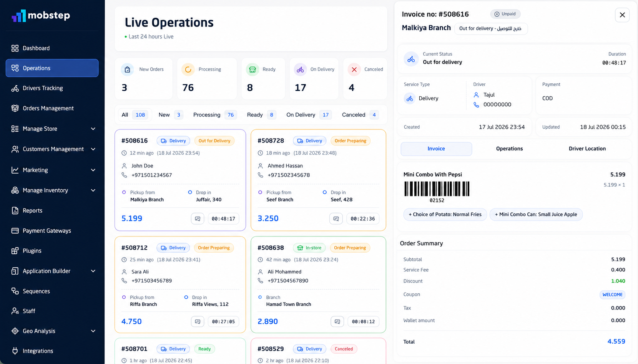This screenshot has width=638, height=364.
Task: Click the Ready badge on order #508701
Action: coord(204,349)
